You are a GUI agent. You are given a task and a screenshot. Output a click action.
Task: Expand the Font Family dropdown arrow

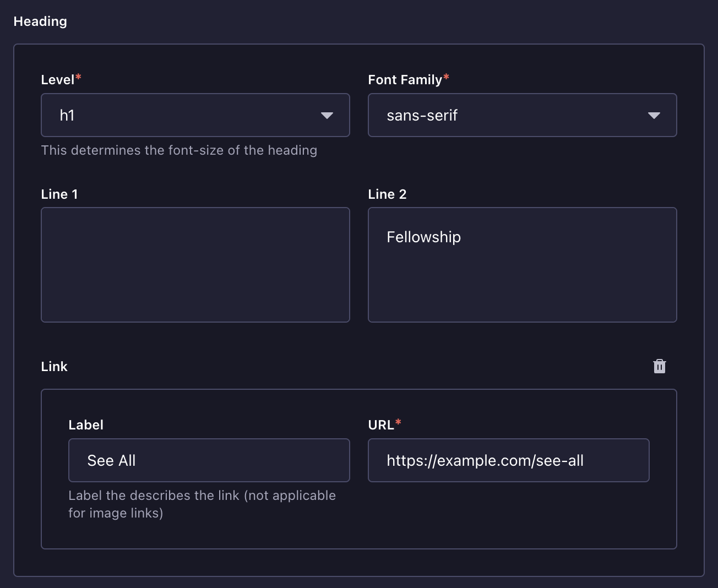tap(654, 116)
